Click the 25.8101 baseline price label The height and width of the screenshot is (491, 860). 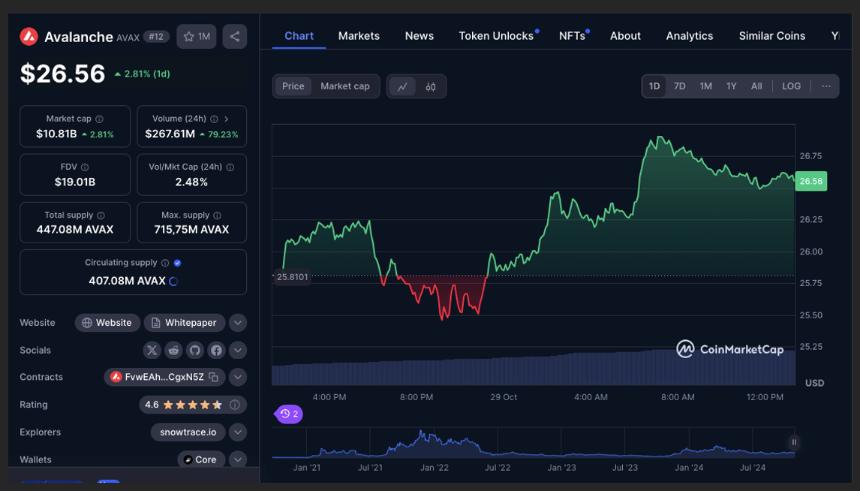point(292,277)
